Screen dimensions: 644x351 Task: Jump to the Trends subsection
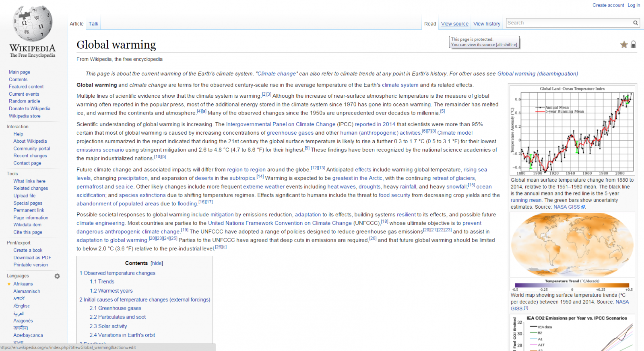pos(102,282)
